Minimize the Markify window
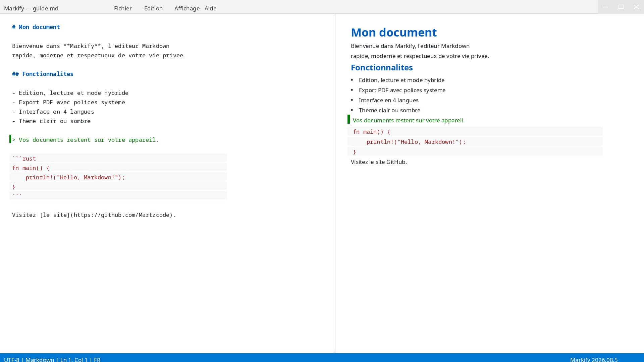The image size is (644, 362). (605, 7)
